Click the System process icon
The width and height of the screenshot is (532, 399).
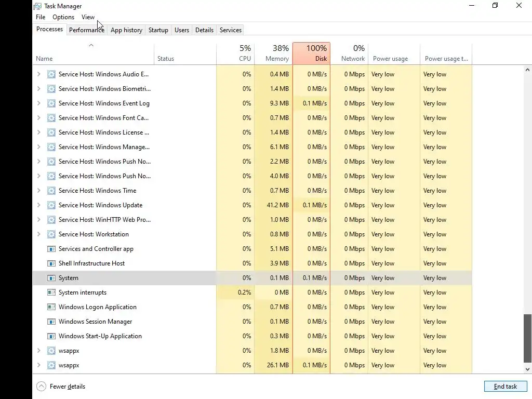point(51,278)
